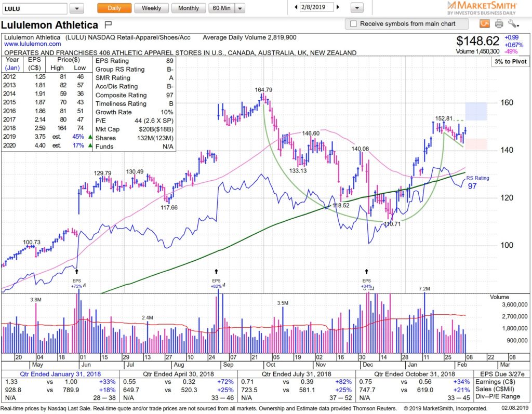532x414 pixels.
Task: Click the 110.71 price low label
Action: tap(392, 224)
